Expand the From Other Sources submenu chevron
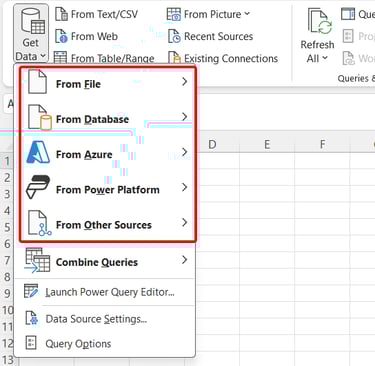The width and height of the screenshot is (375, 366). click(x=185, y=222)
